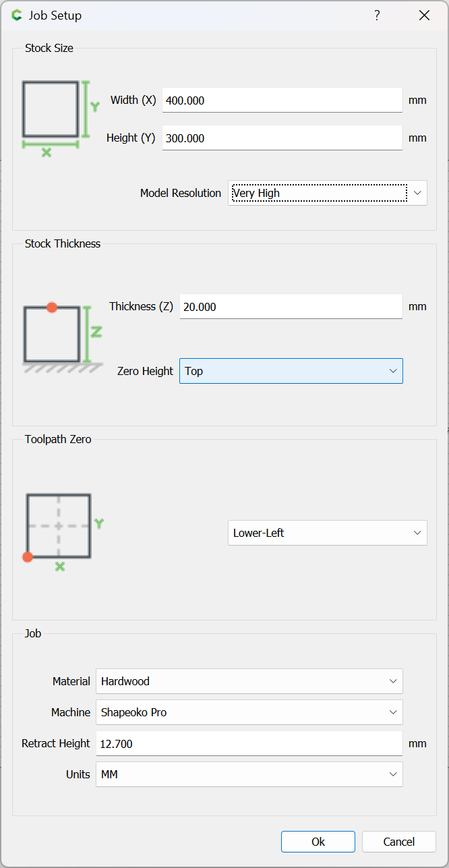Click the question mark help icon
Image resolution: width=449 pixels, height=868 pixels.
377,16
